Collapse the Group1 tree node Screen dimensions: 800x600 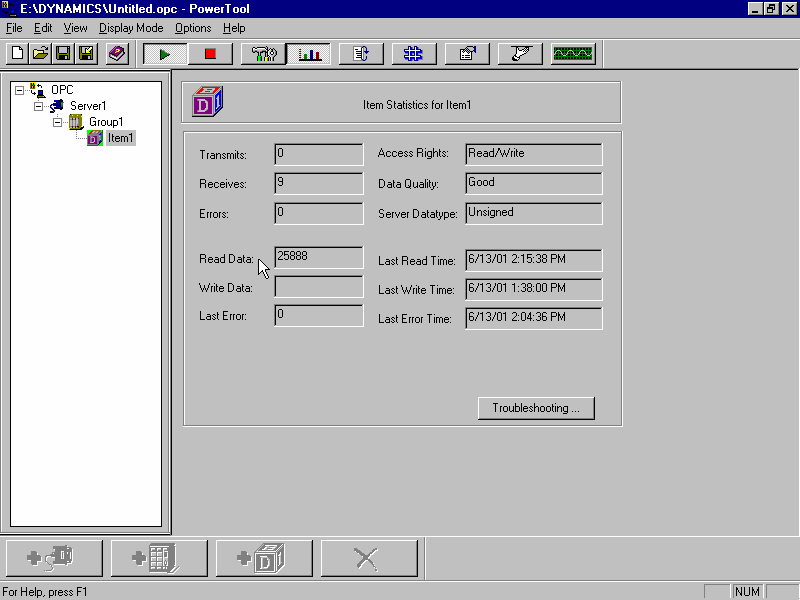tap(58, 122)
